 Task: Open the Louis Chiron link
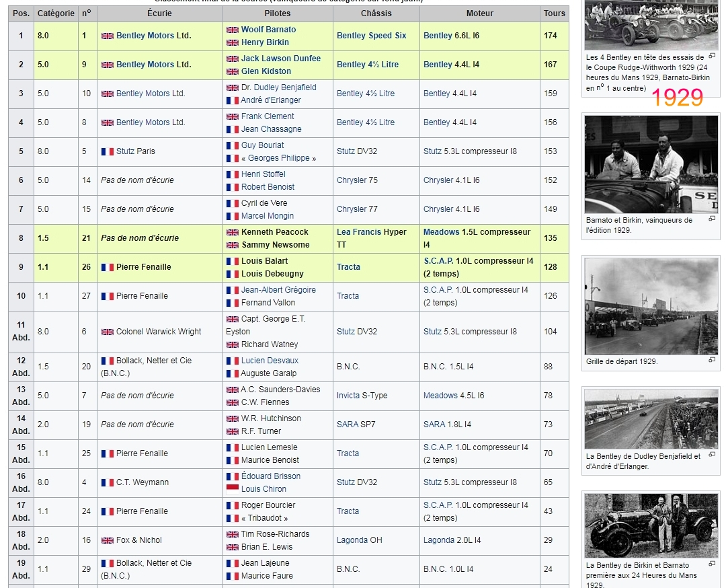tap(264, 489)
